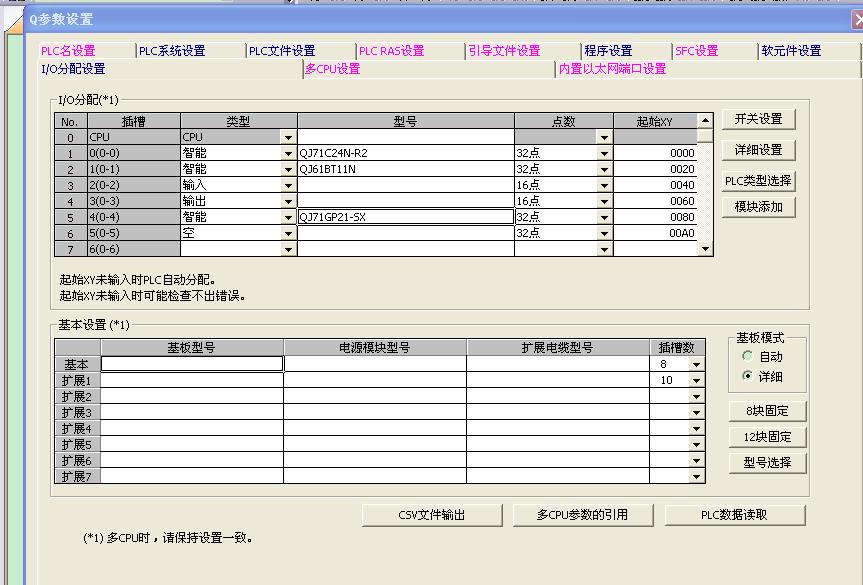Click the 开关设置 button

(x=758, y=119)
